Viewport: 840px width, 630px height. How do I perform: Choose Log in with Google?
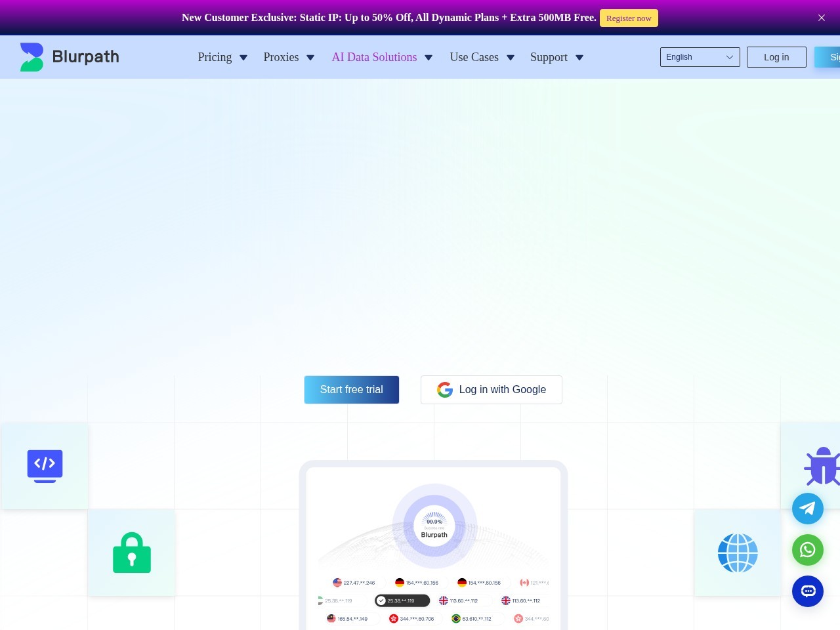pyautogui.click(x=492, y=390)
